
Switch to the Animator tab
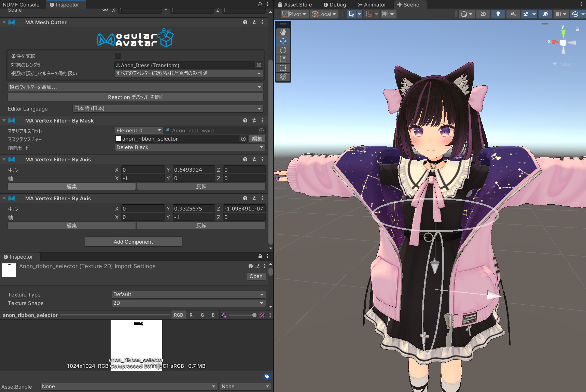point(372,4)
